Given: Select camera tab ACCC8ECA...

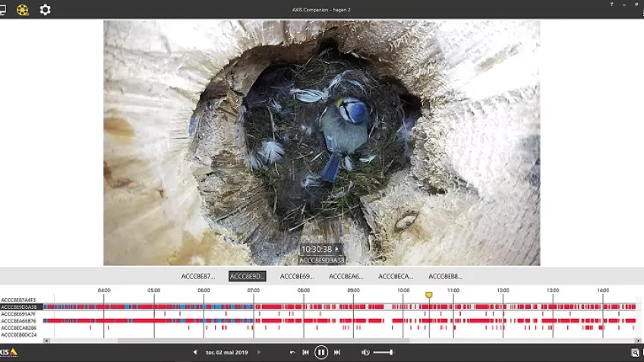Looking at the screenshot, I should click(x=396, y=276).
